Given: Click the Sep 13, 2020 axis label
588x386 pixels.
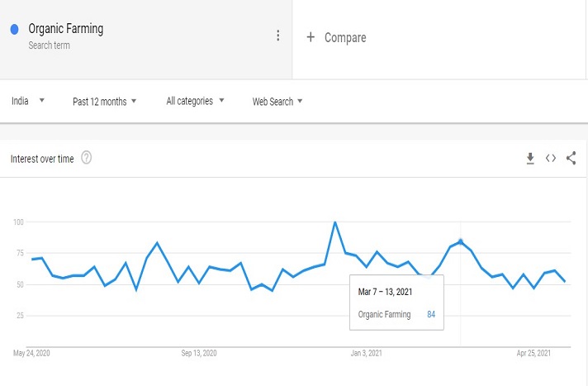Looking at the screenshot, I should tap(199, 353).
